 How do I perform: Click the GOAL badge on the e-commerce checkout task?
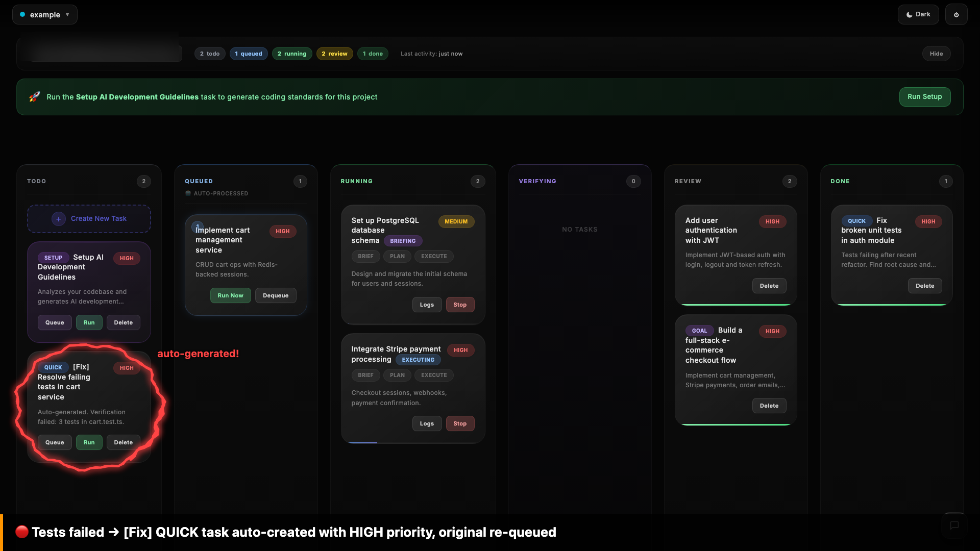[699, 331]
